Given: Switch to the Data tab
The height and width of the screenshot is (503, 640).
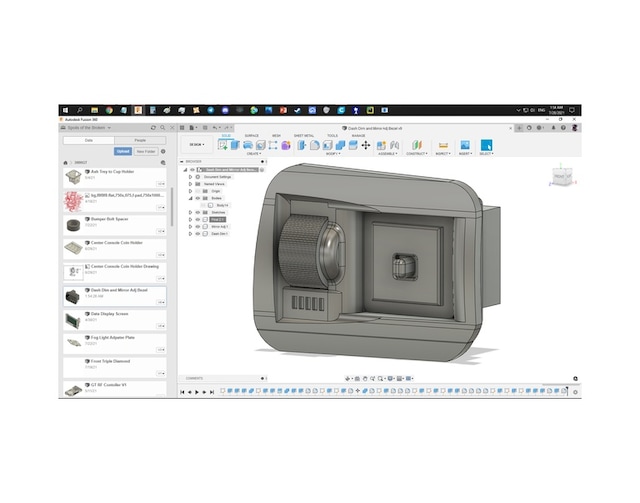Looking at the screenshot, I should pyautogui.click(x=89, y=140).
